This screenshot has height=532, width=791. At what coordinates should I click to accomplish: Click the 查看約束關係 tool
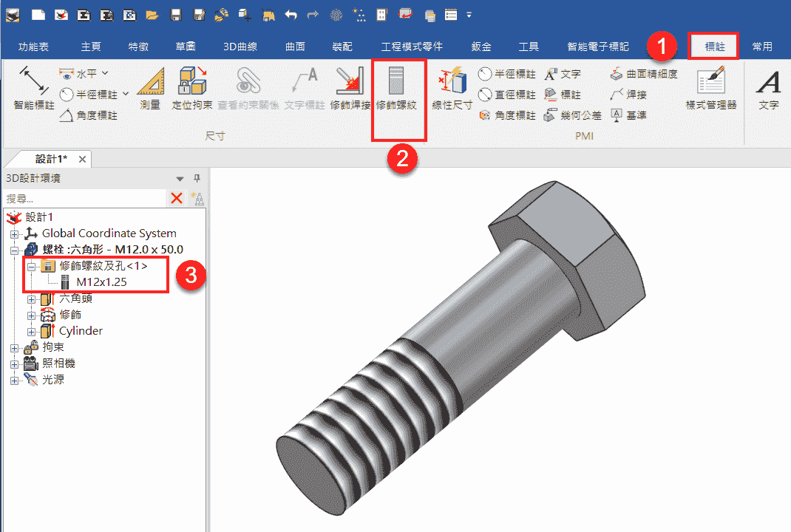point(248,88)
